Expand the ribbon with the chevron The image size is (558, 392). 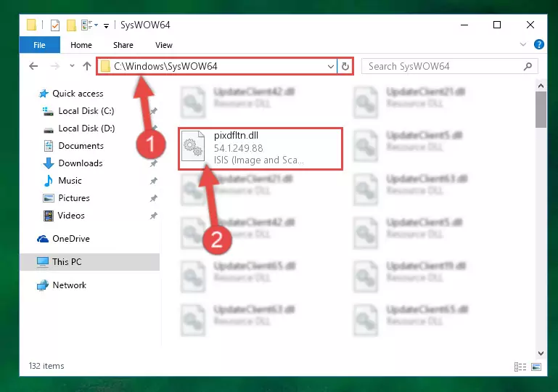pos(522,44)
